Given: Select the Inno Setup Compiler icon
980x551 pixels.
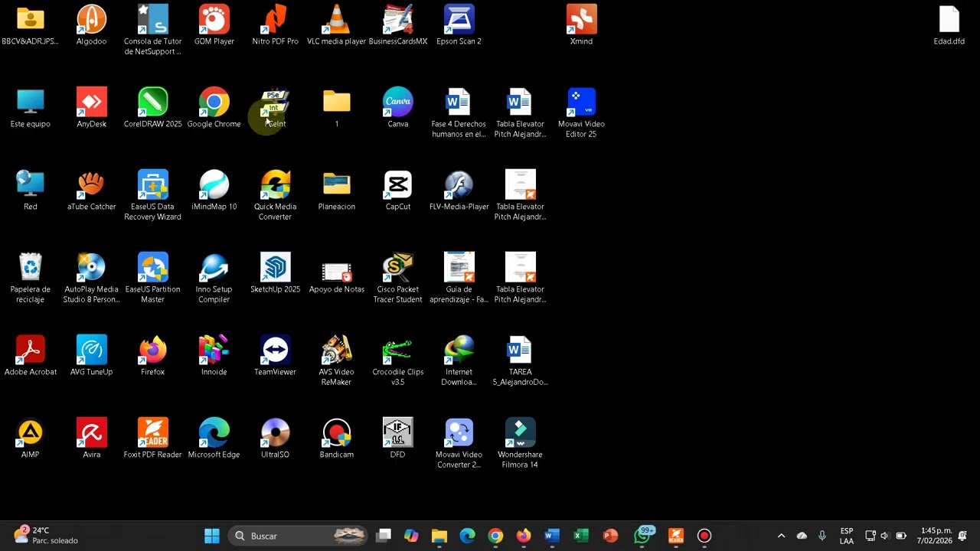Looking at the screenshot, I should tap(214, 267).
